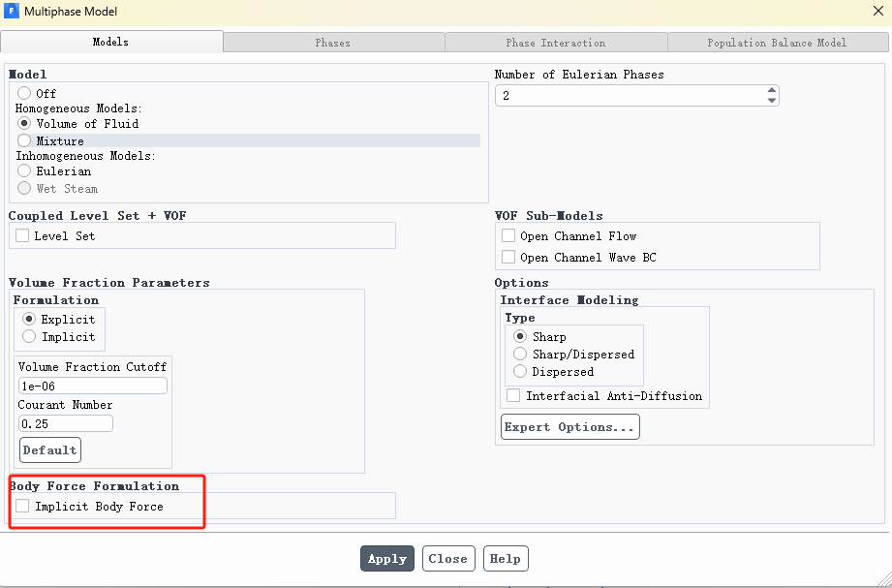Enable the Level Set checkbox
The width and height of the screenshot is (892, 588).
coord(22,236)
